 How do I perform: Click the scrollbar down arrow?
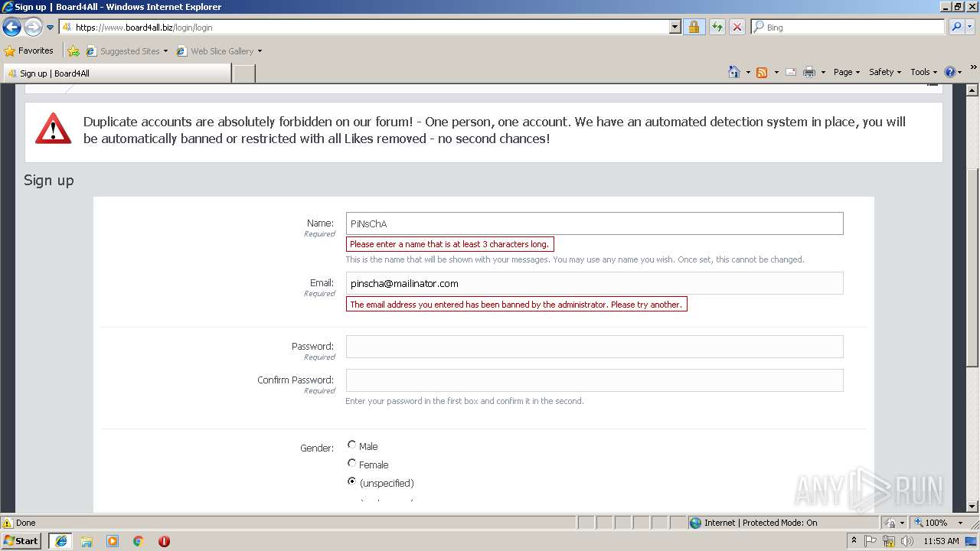(x=973, y=507)
